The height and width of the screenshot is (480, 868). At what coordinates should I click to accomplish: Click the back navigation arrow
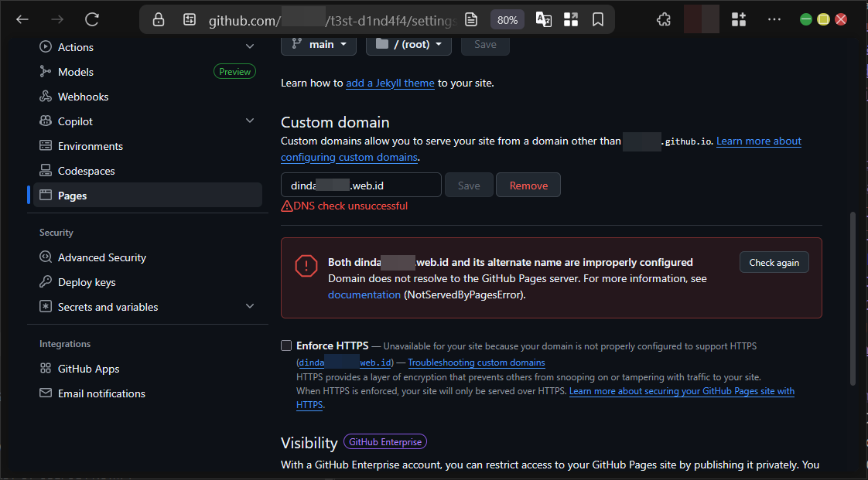pyautogui.click(x=22, y=19)
